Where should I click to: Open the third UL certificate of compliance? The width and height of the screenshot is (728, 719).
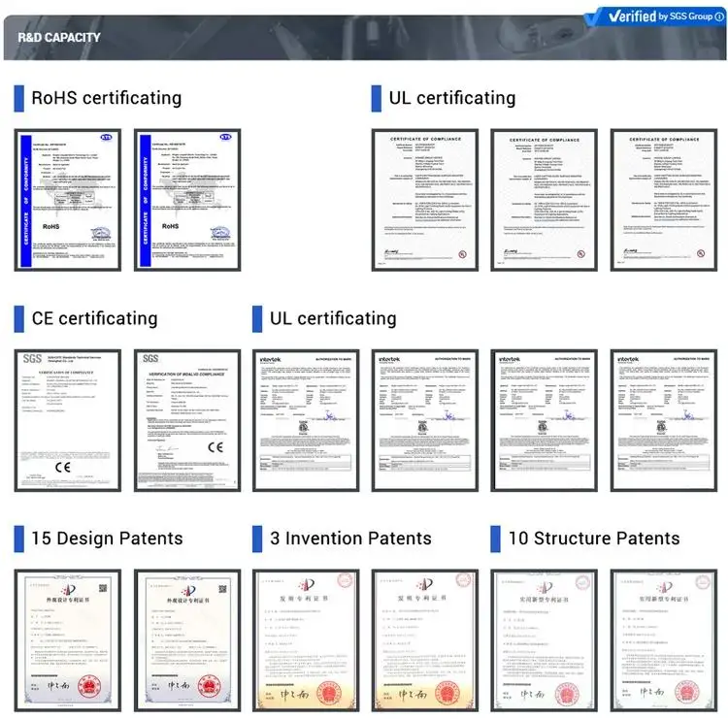tap(664, 200)
